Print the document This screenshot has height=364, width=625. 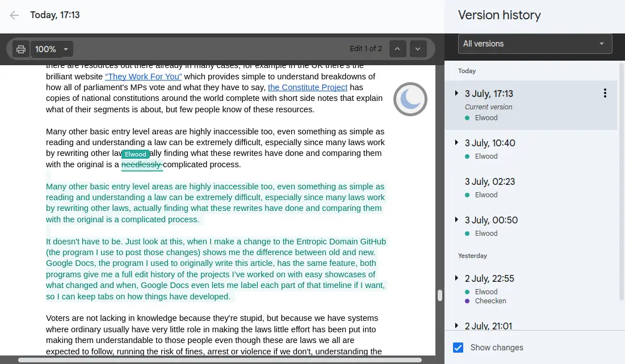(20, 49)
